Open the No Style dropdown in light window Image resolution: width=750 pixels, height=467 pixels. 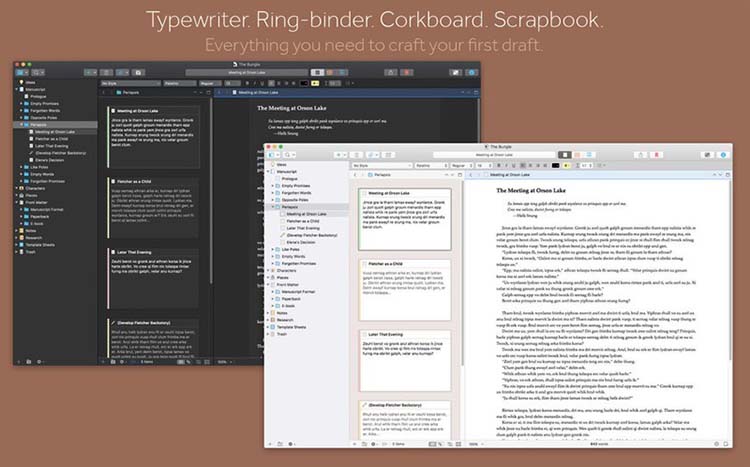click(382, 166)
